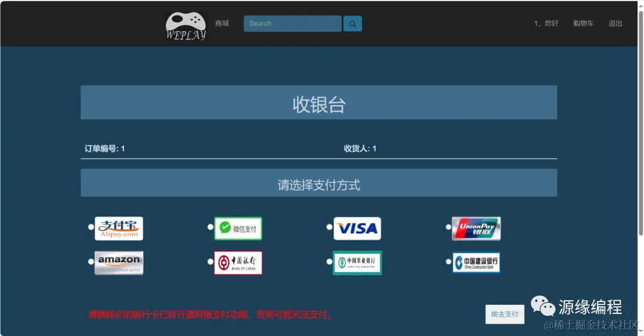Select the Bank of China radio button
The image size is (644, 336).
click(x=210, y=261)
